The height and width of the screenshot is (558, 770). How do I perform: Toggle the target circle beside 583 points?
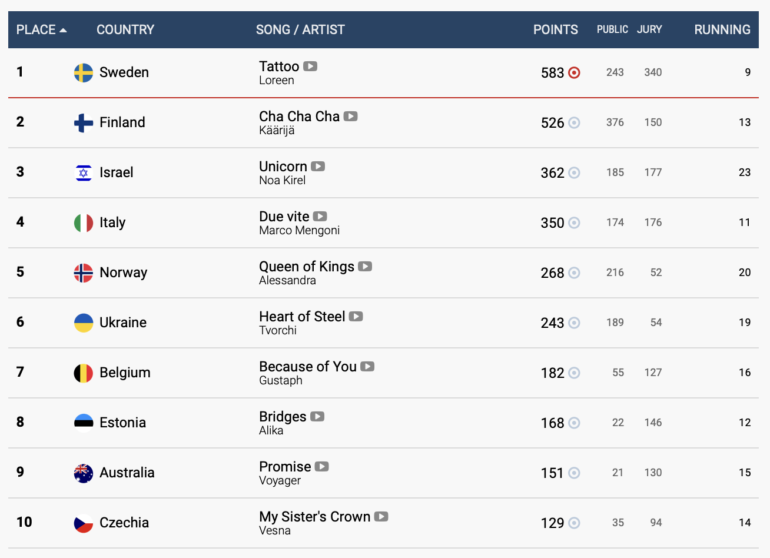(x=574, y=73)
